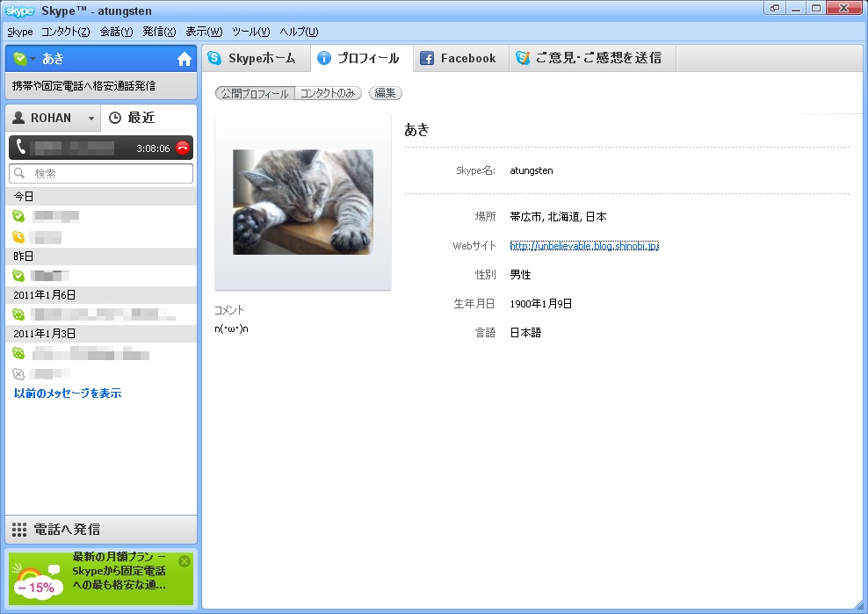Click the call timer 3:08:06
The width and height of the screenshot is (868, 614).
153,148
